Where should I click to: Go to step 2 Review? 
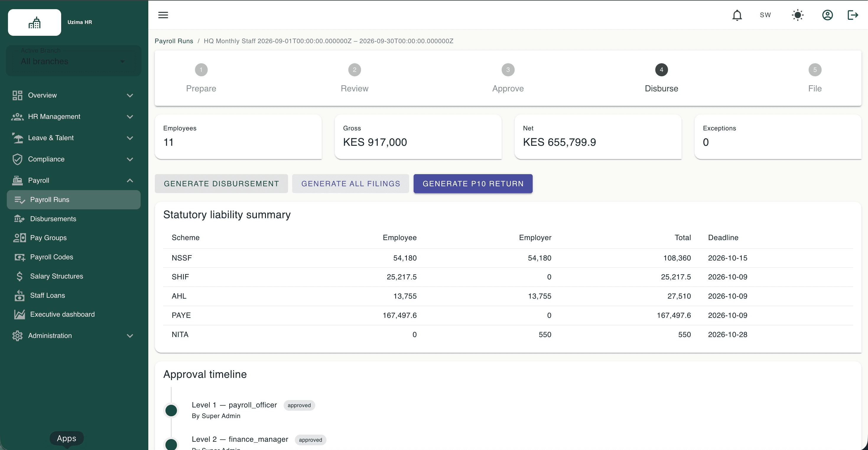[x=355, y=78]
